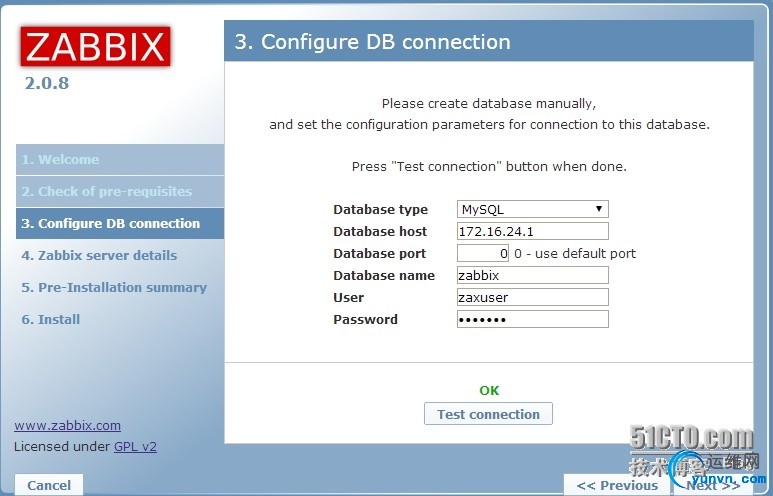
Task: Click the Cancel button
Action: tap(49, 485)
